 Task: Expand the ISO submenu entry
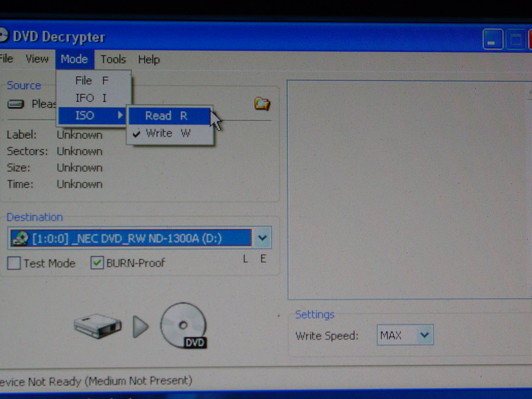click(92, 115)
